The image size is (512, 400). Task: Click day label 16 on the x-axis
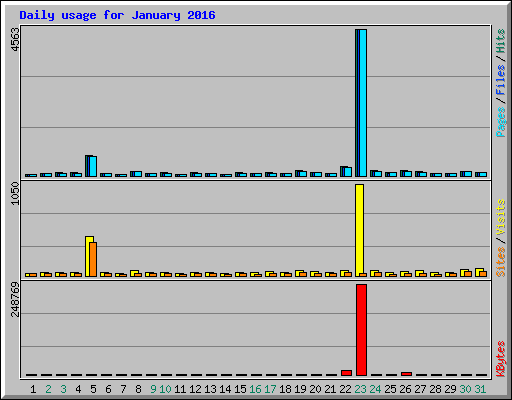[x=255, y=389]
